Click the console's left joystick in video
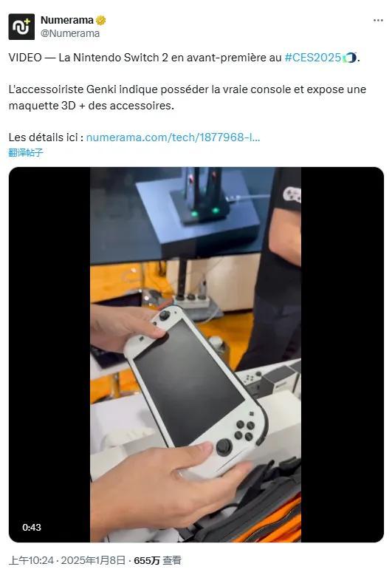 [x=165, y=315]
